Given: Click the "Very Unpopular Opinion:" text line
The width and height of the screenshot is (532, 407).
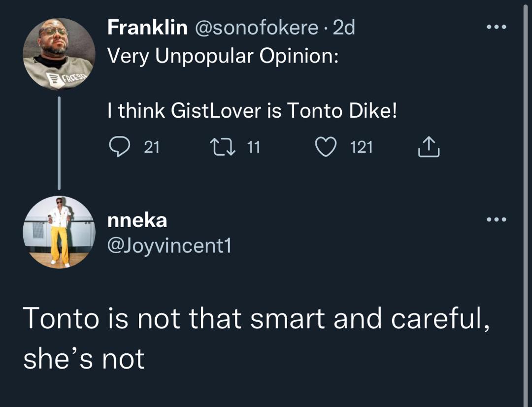Looking at the screenshot, I should pyautogui.click(x=223, y=56).
